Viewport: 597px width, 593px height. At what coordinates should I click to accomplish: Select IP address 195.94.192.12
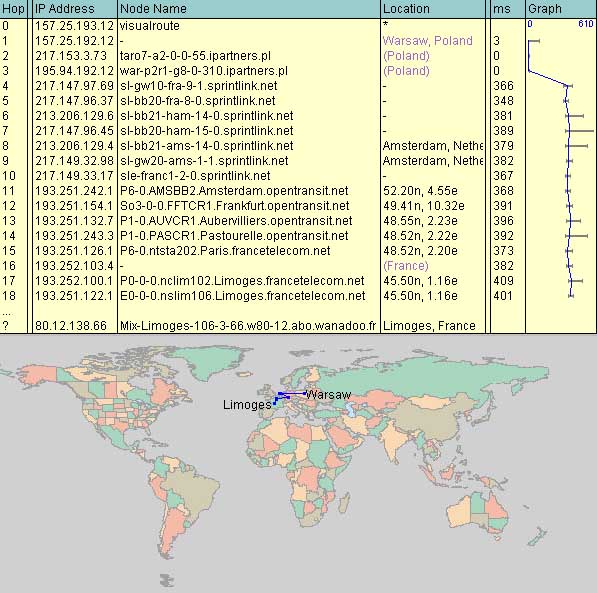click(x=74, y=71)
